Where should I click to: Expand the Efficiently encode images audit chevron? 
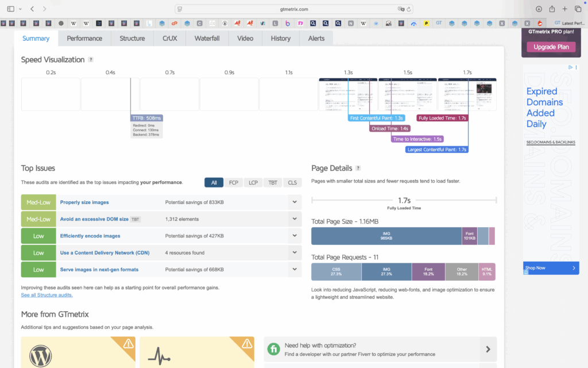click(x=295, y=236)
